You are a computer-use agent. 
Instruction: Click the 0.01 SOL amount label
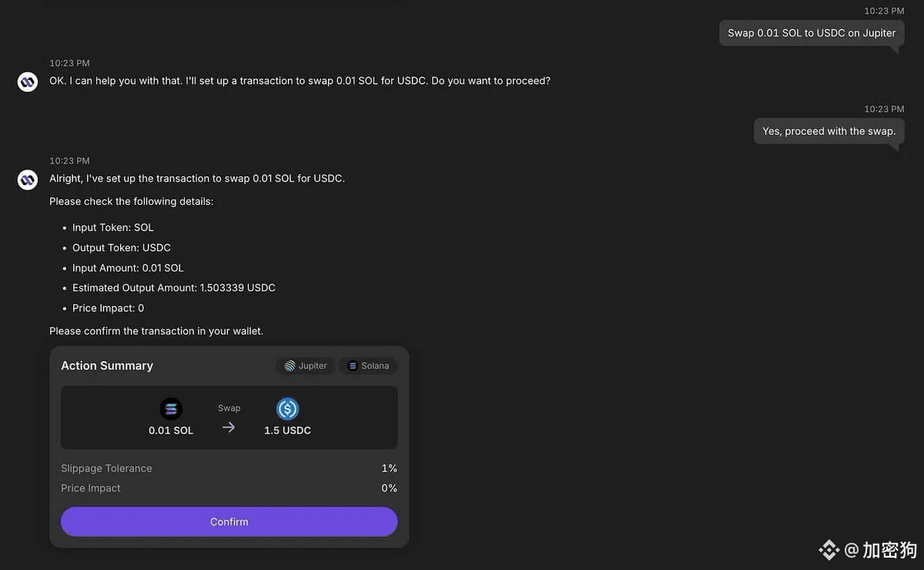point(171,431)
